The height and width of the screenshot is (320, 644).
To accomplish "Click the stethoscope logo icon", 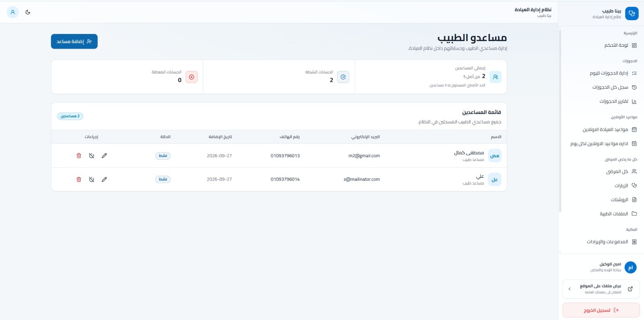I will [x=632, y=13].
